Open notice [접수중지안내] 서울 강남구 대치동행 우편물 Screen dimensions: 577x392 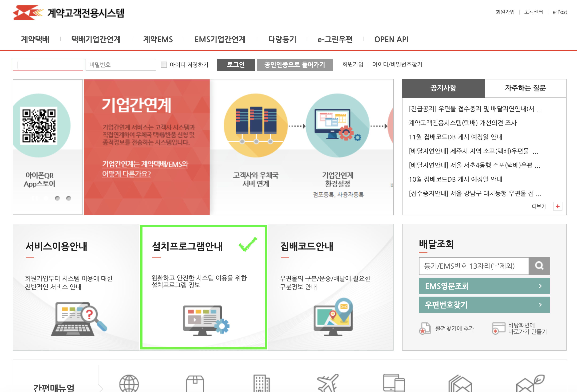click(x=475, y=193)
